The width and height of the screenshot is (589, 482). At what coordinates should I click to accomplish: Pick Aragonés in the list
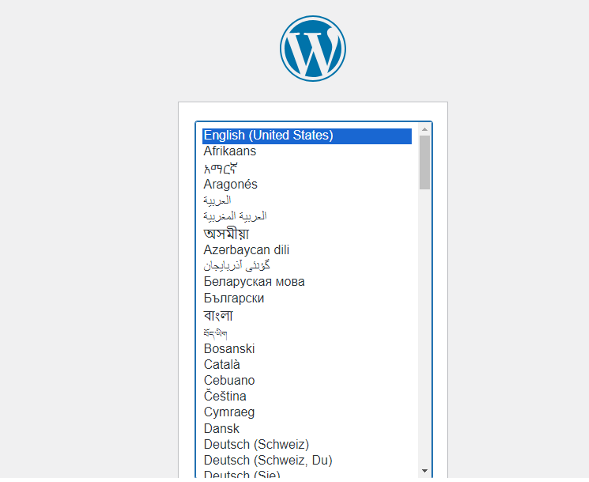pos(307,184)
